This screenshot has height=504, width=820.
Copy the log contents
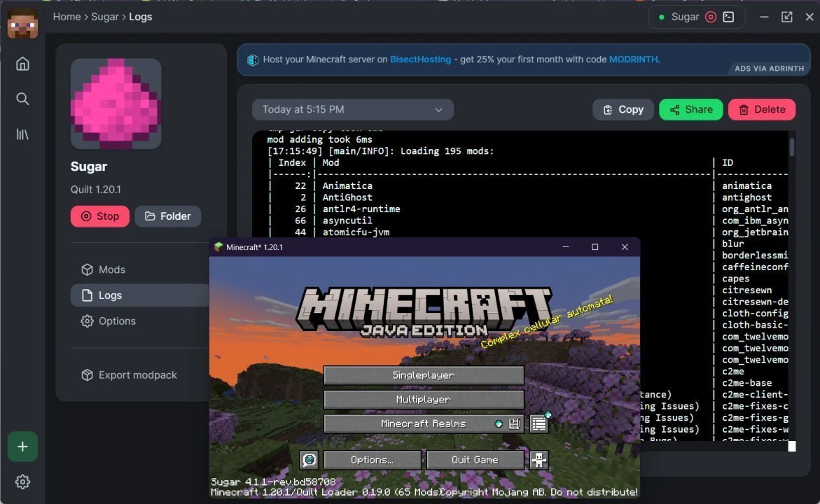coord(623,109)
